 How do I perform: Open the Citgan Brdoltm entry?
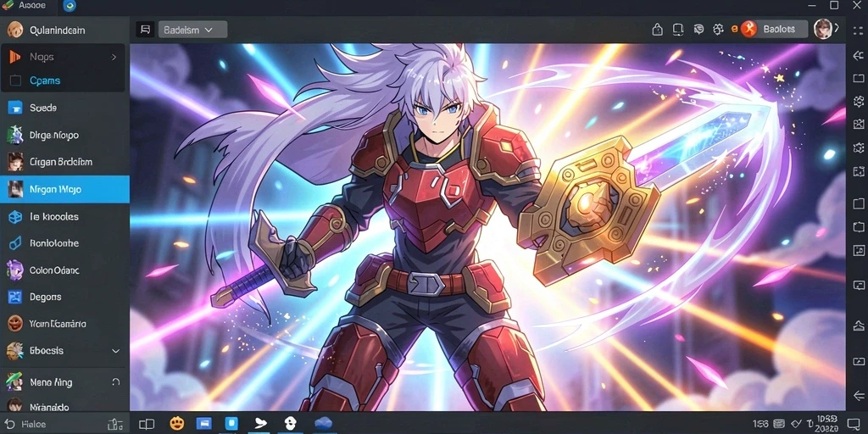pyautogui.click(x=64, y=162)
